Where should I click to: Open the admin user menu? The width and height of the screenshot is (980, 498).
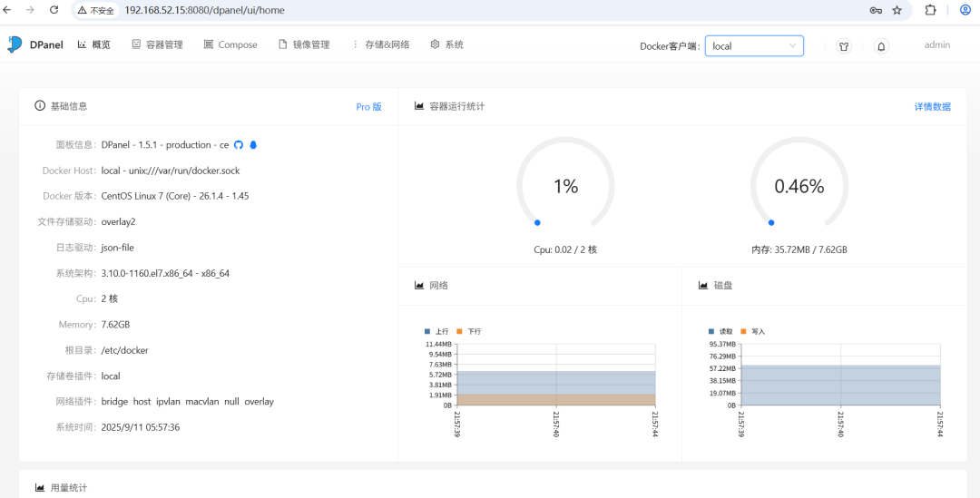(936, 45)
